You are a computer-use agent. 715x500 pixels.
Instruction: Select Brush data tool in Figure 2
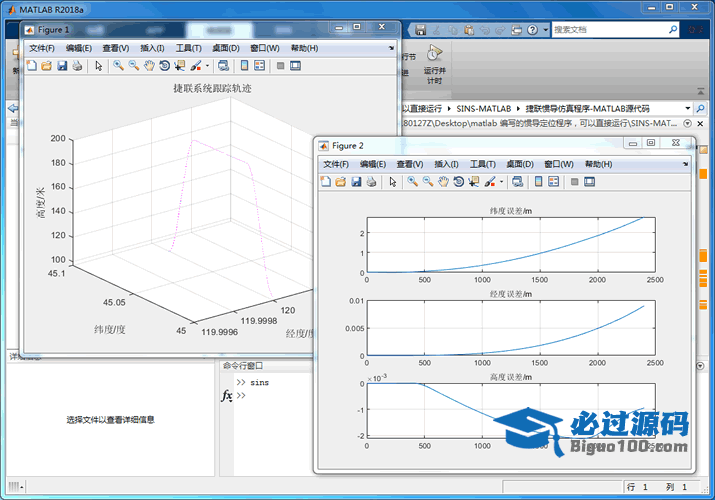click(x=490, y=182)
